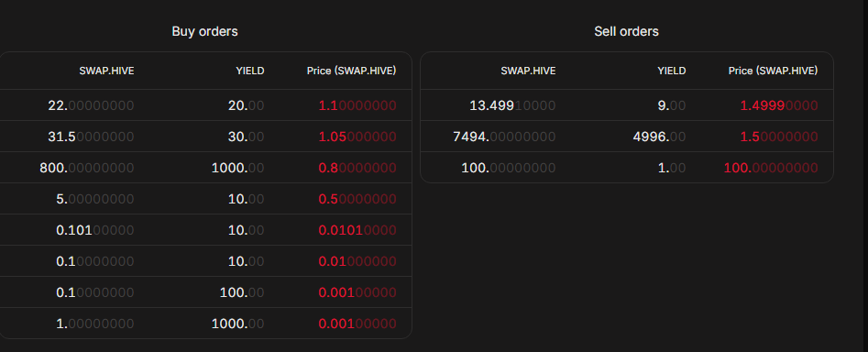Click sell amount 13.49910000 SWAP.HIVE

click(x=512, y=105)
